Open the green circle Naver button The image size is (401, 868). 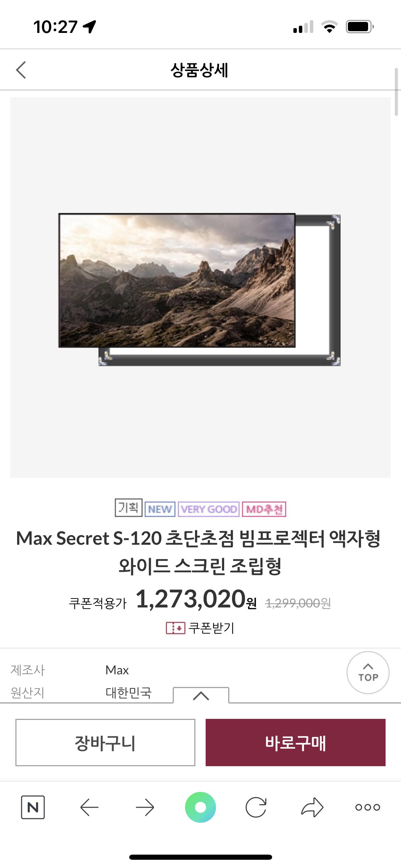(200, 807)
